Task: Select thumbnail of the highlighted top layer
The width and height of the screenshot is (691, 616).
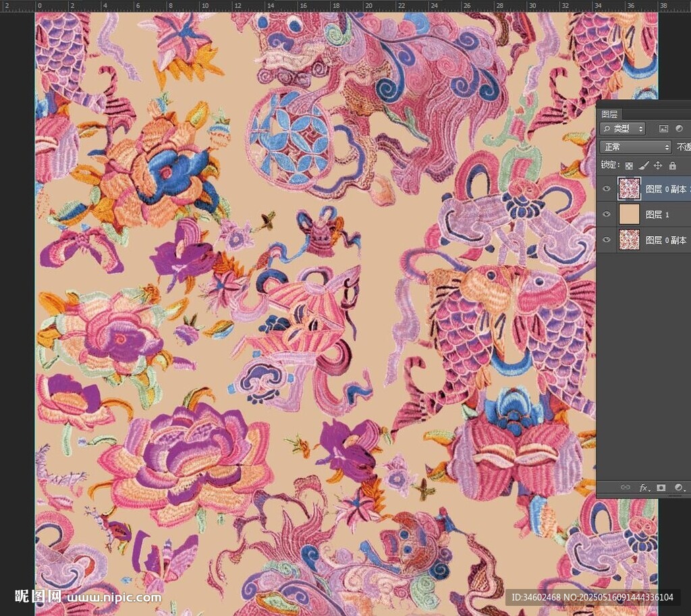Action: coord(629,189)
